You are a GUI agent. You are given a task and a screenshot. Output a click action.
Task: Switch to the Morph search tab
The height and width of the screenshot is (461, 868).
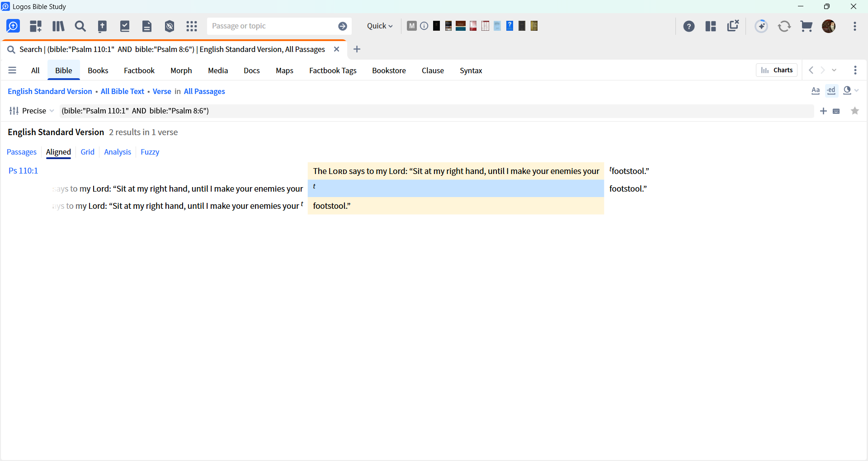(181, 71)
